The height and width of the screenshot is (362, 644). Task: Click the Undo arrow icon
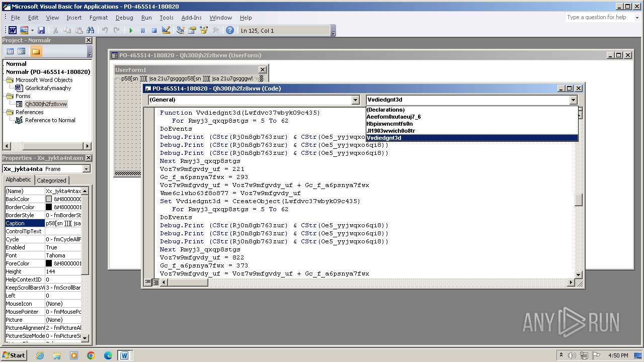click(x=105, y=31)
